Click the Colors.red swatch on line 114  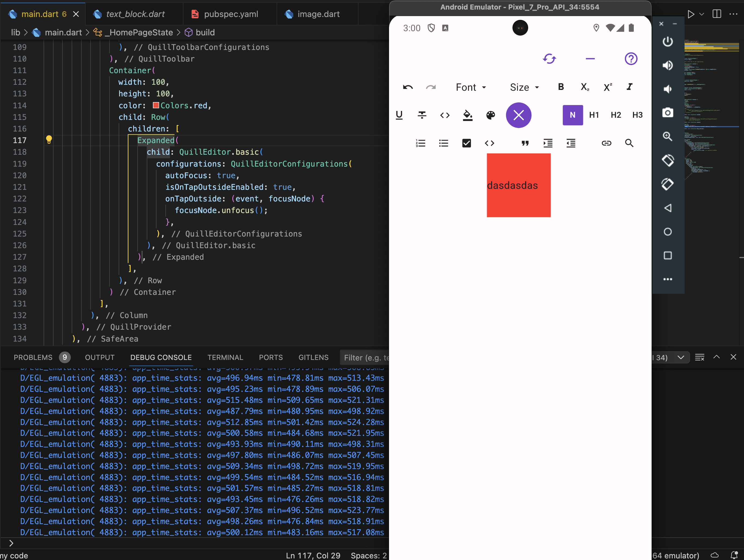coord(156,105)
